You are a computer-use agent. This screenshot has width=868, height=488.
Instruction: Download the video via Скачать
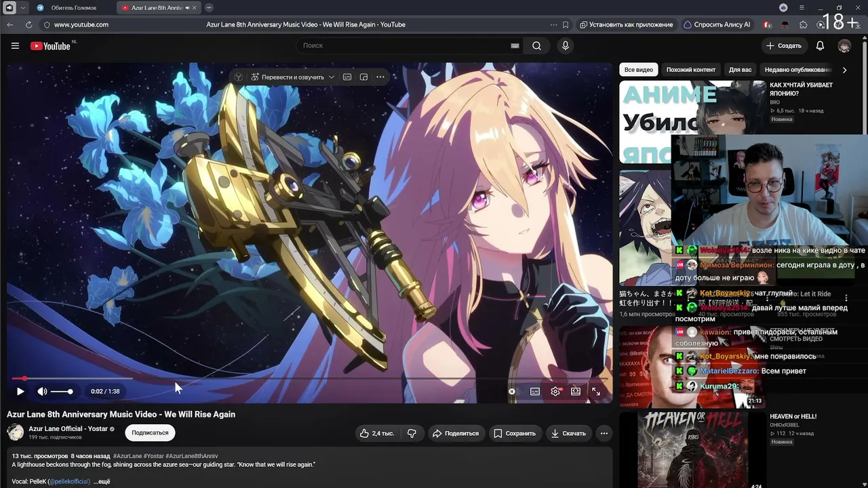pos(568,433)
